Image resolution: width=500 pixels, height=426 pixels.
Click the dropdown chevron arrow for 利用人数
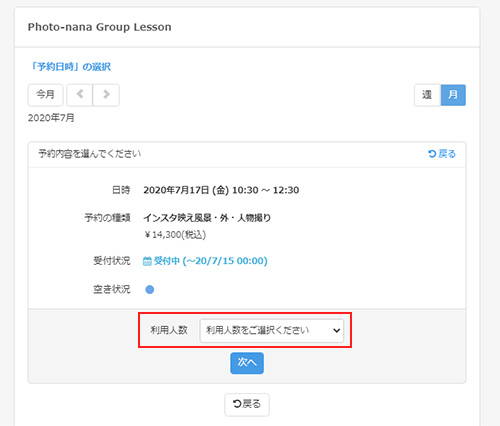coord(336,331)
